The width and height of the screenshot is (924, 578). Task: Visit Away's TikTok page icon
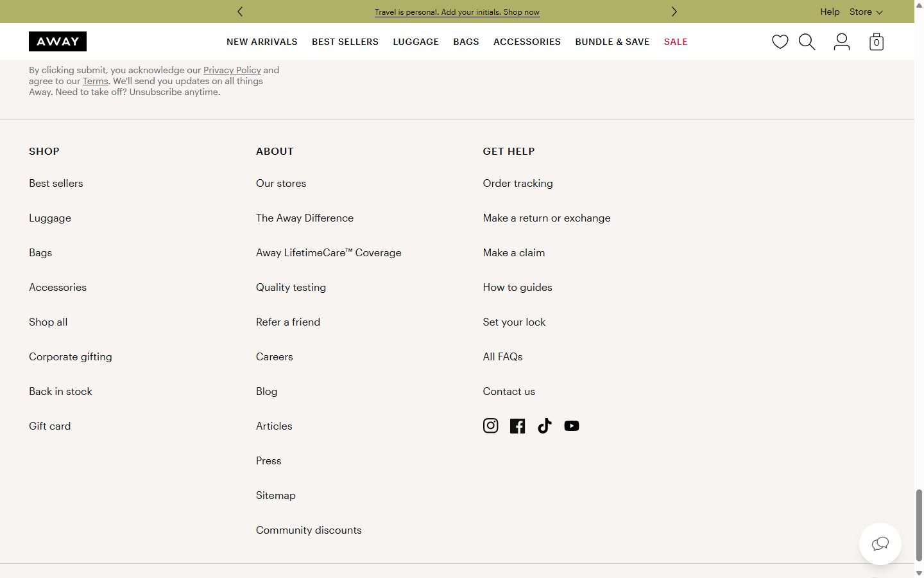(544, 426)
